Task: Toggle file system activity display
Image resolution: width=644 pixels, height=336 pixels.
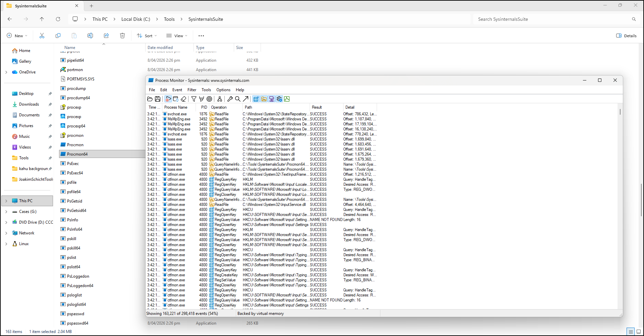Action: [264, 99]
